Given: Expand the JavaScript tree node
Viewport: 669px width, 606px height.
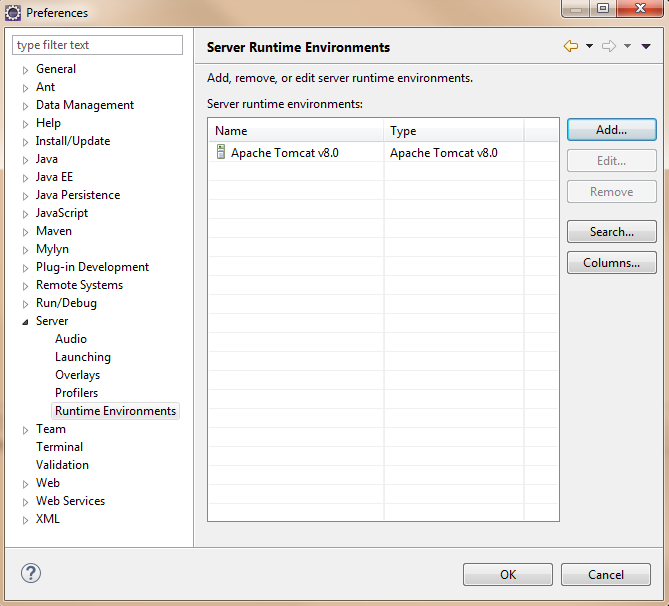Looking at the screenshot, I should (x=25, y=214).
